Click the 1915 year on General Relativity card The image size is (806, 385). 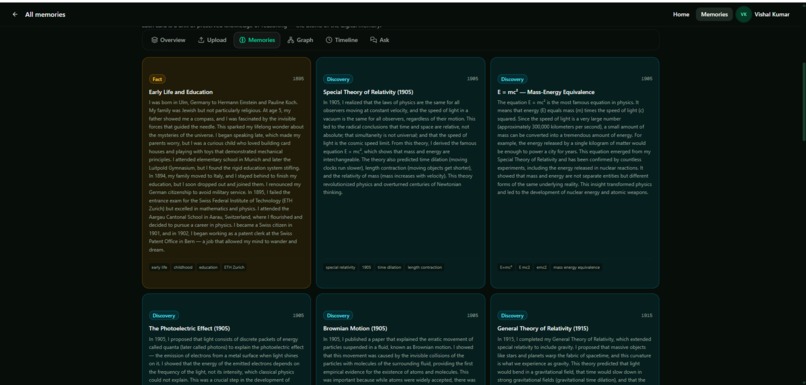[647, 316]
